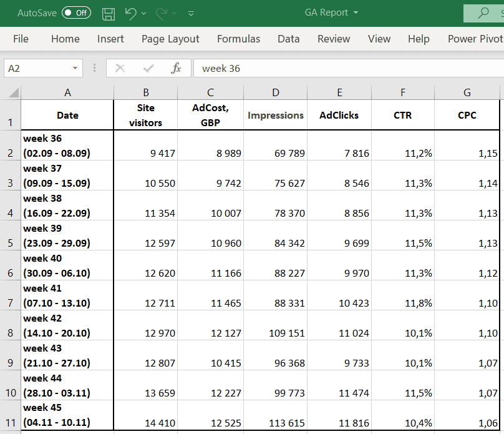Viewport: 504px width, 434px height.
Task: Click impressions value 84 342
Action: (x=276, y=235)
